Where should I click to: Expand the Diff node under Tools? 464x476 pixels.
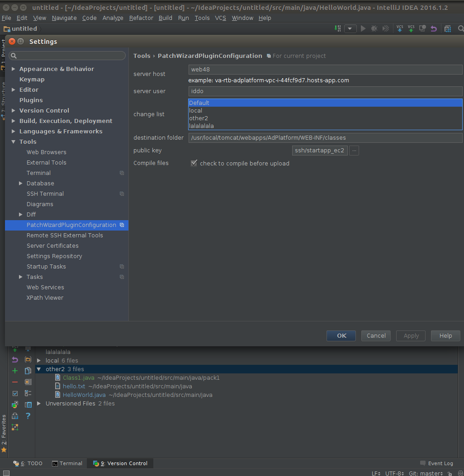[x=21, y=215]
